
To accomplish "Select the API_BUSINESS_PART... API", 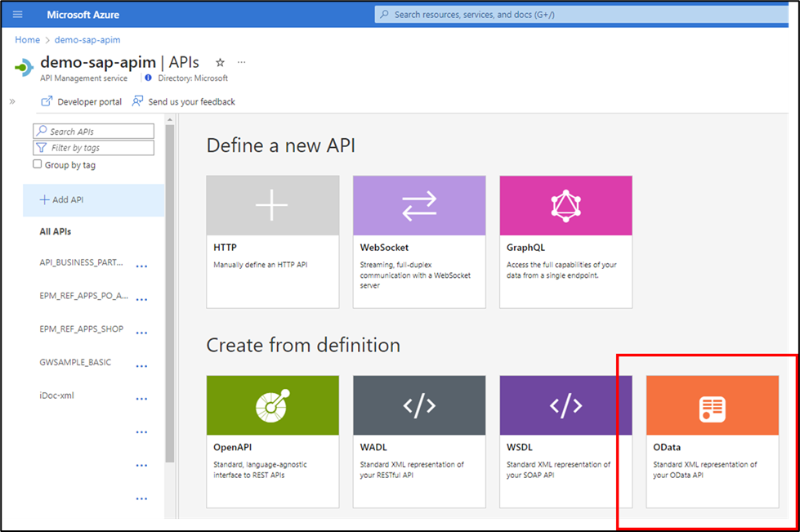I will 81,262.
